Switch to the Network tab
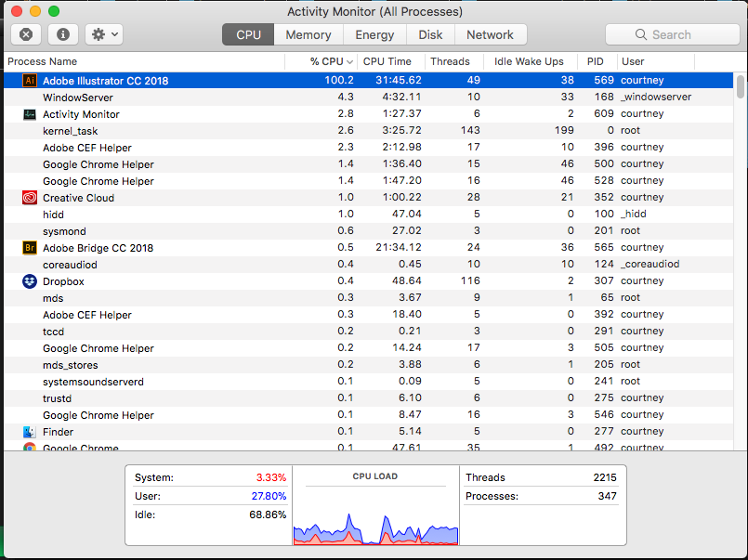This screenshot has width=748, height=560. [491, 34]
